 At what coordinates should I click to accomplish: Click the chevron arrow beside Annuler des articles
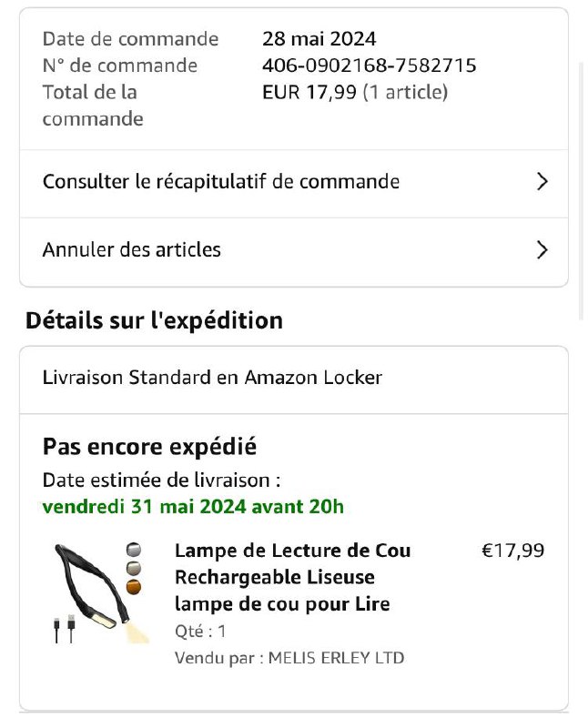point(542,250)
